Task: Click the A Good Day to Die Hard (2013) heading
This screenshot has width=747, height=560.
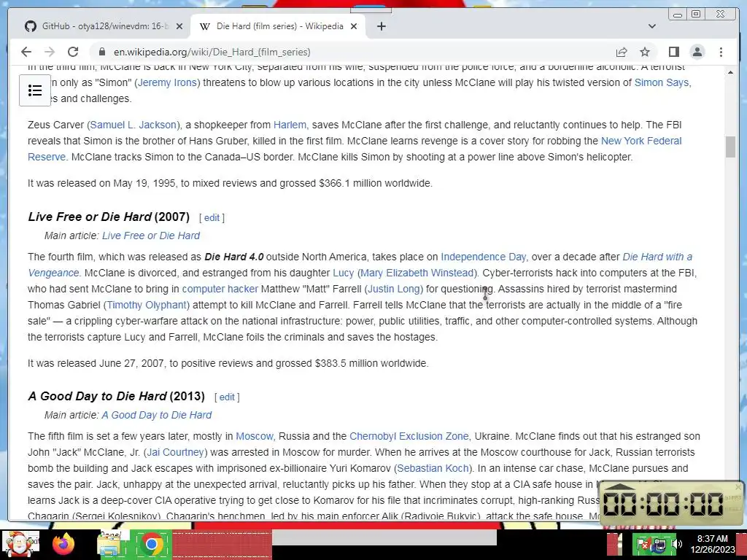Action: [116, 396]
